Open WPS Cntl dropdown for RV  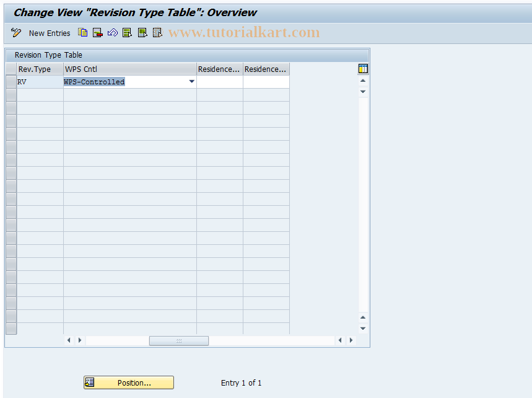click(x=192, y=81)
